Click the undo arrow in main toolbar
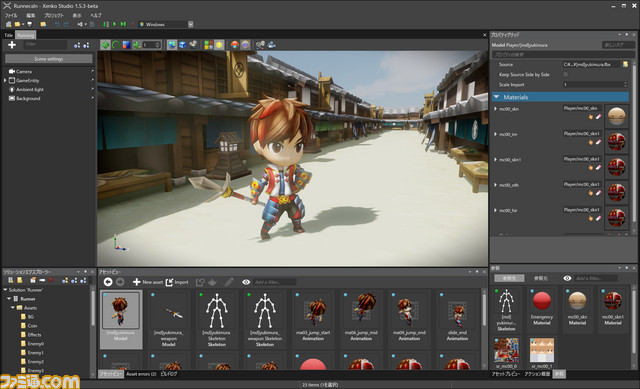 (x=57, y=24)
